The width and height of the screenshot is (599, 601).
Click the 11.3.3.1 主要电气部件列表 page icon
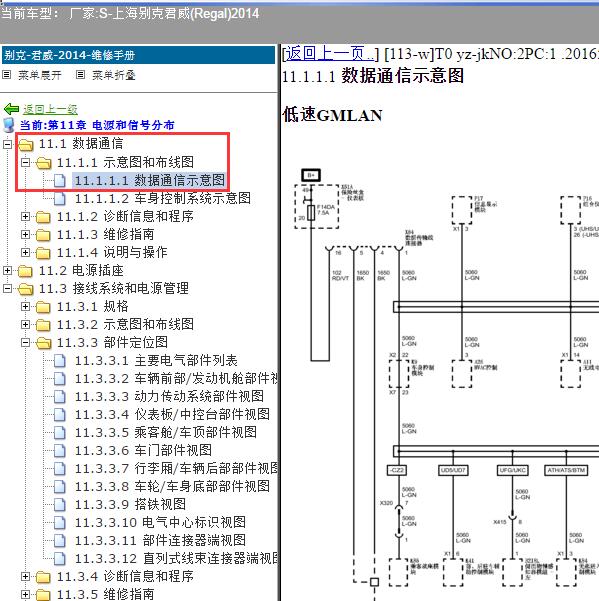(x=60, y=361)
